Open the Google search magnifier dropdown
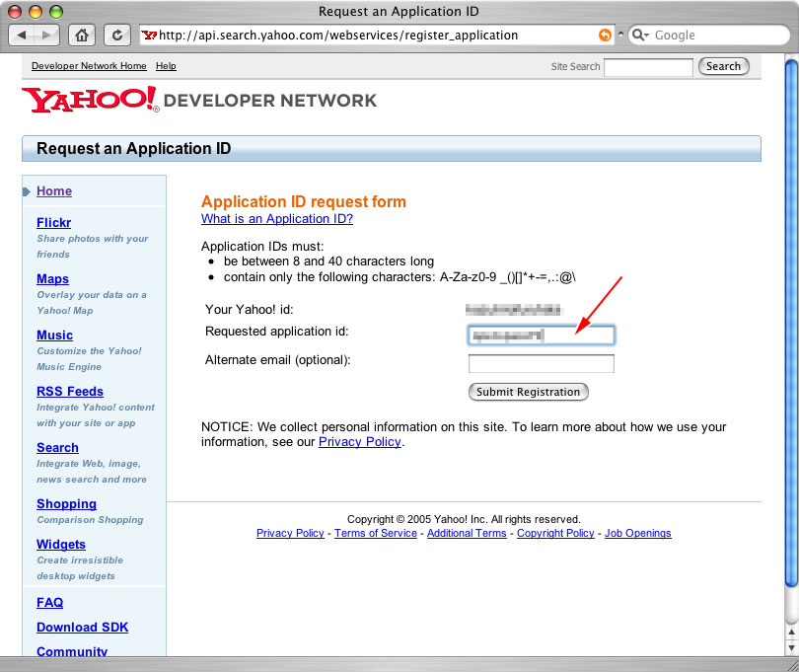799x672 pixels. tap(640, 36)
